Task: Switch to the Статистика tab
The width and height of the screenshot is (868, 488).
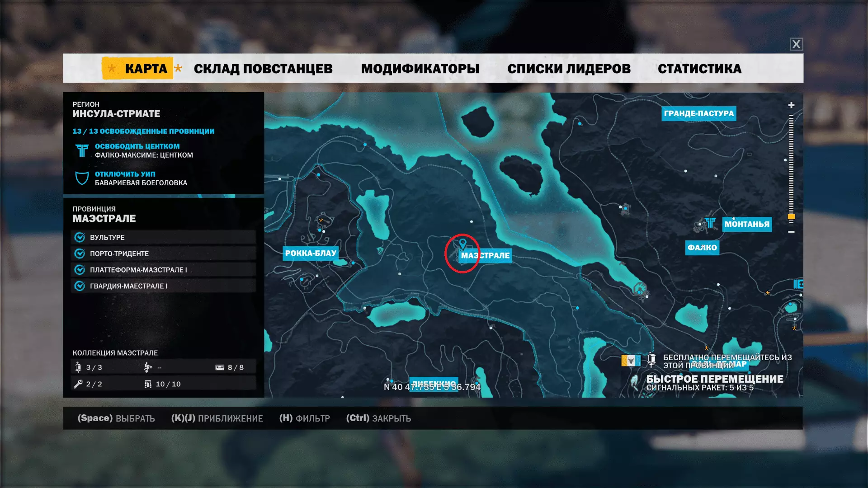Action: [699, 69]
